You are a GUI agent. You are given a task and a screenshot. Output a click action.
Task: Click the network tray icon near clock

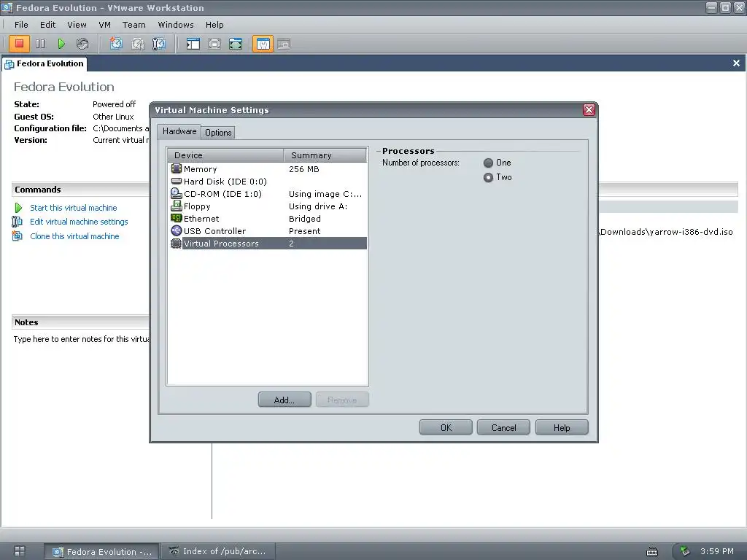(685, 551)
